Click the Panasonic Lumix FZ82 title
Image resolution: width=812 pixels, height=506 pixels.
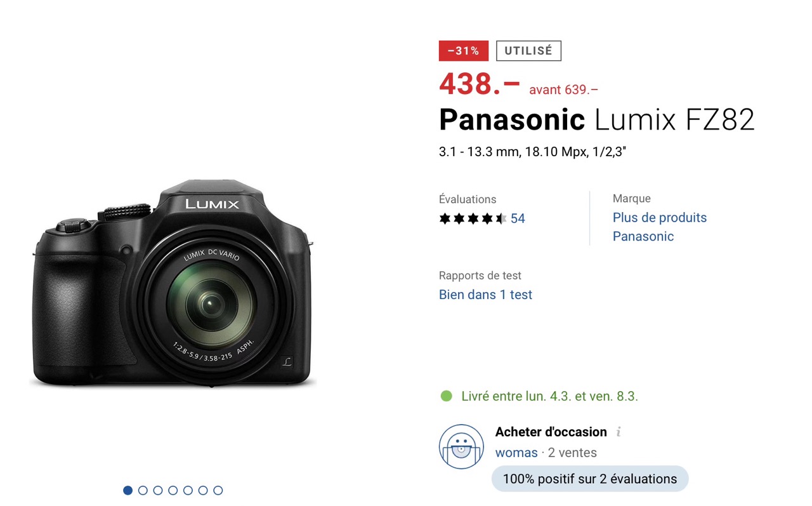point(596,119)
